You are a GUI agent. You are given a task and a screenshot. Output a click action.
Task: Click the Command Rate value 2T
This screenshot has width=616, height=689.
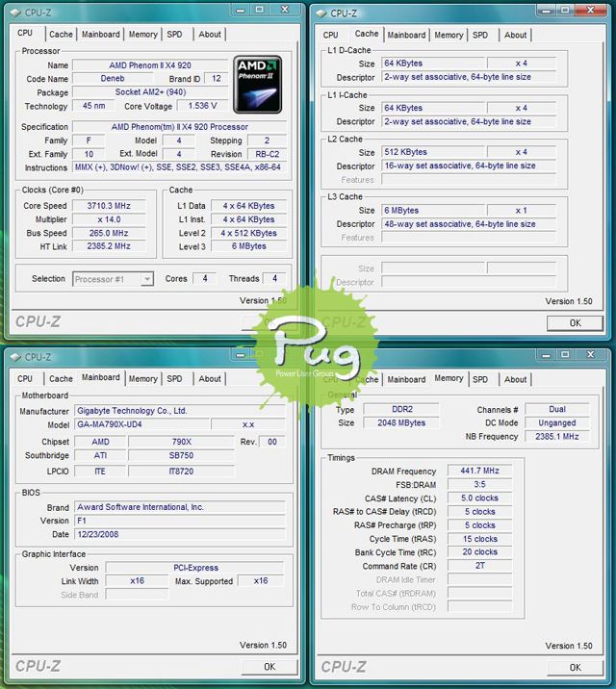coord(479,566)
